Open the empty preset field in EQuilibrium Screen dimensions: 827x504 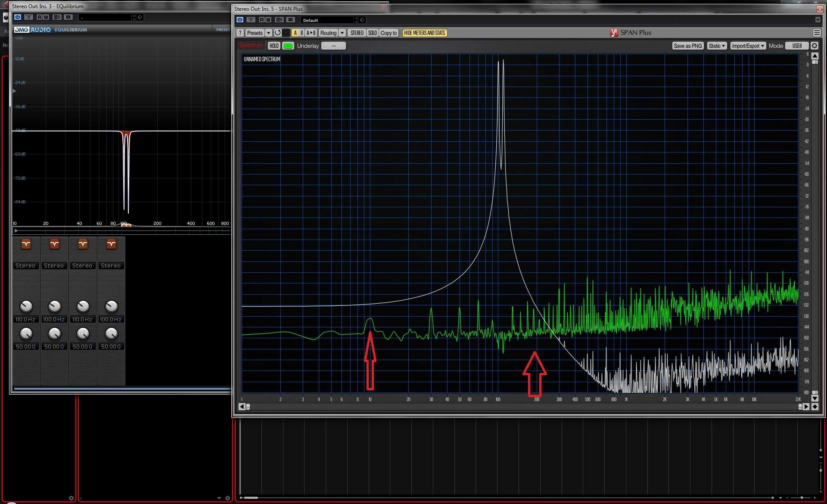click(105, 18)
